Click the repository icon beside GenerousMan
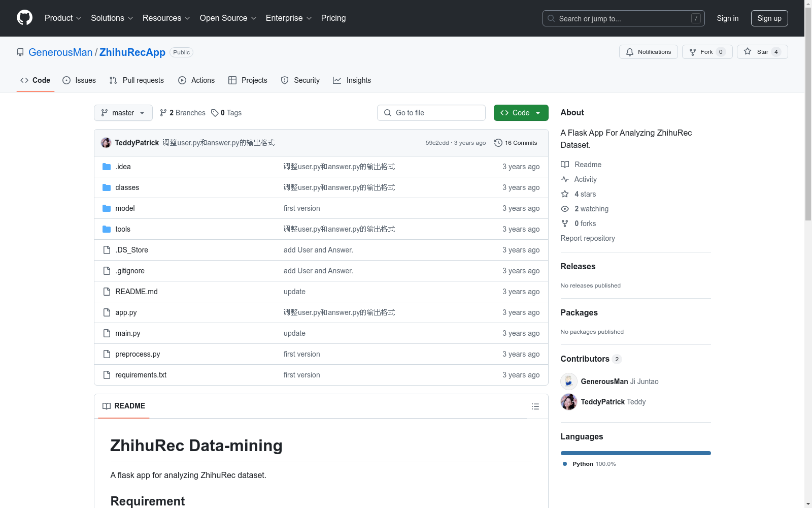The height and width of the screenshot is (508, 812). tap(20, 52)
